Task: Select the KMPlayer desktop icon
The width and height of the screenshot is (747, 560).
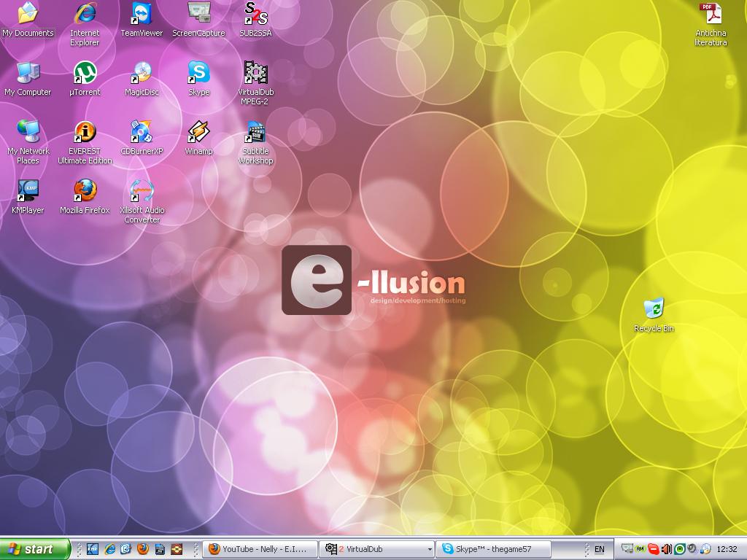Action: (28, 191)
